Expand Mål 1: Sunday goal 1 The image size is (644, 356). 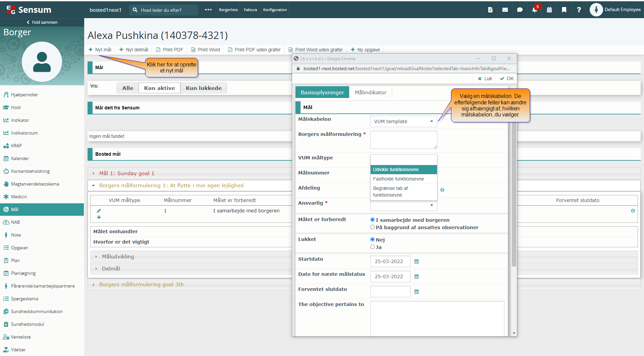[94, 173]
